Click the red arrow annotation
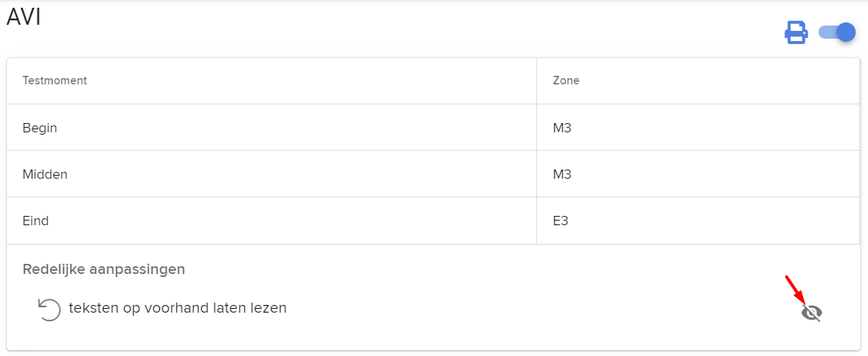Screen dimensions: 868x356 (796, 286)
